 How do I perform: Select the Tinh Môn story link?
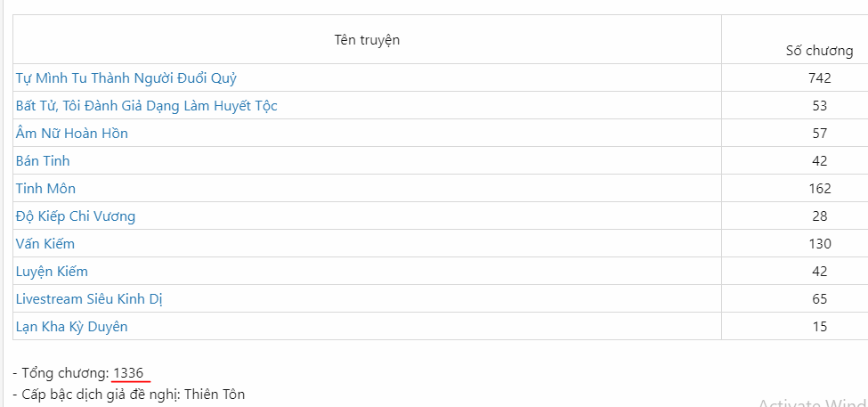coord(46,189)
